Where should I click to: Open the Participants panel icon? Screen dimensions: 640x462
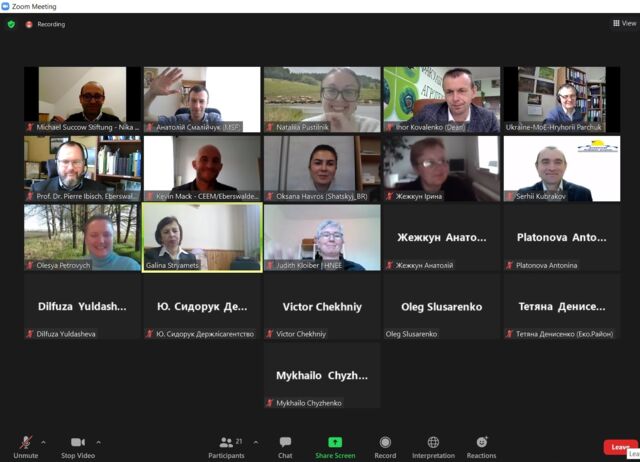coord(226,442)
